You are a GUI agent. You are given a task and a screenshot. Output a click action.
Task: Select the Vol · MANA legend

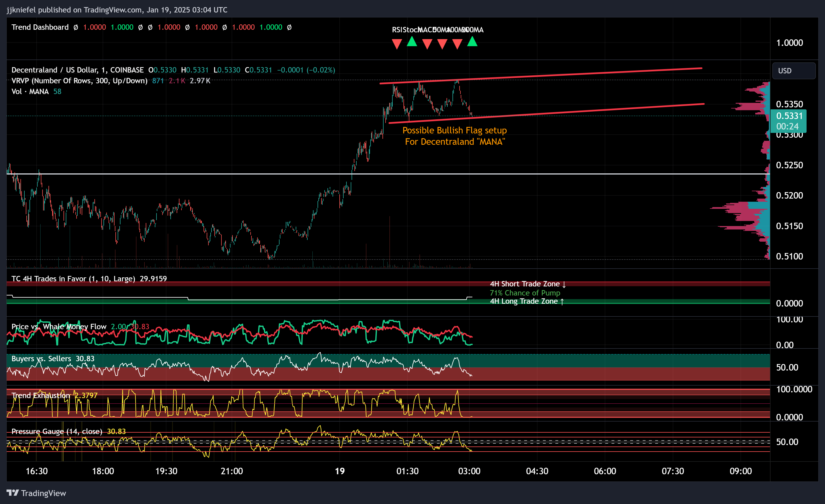click(30, 91)
